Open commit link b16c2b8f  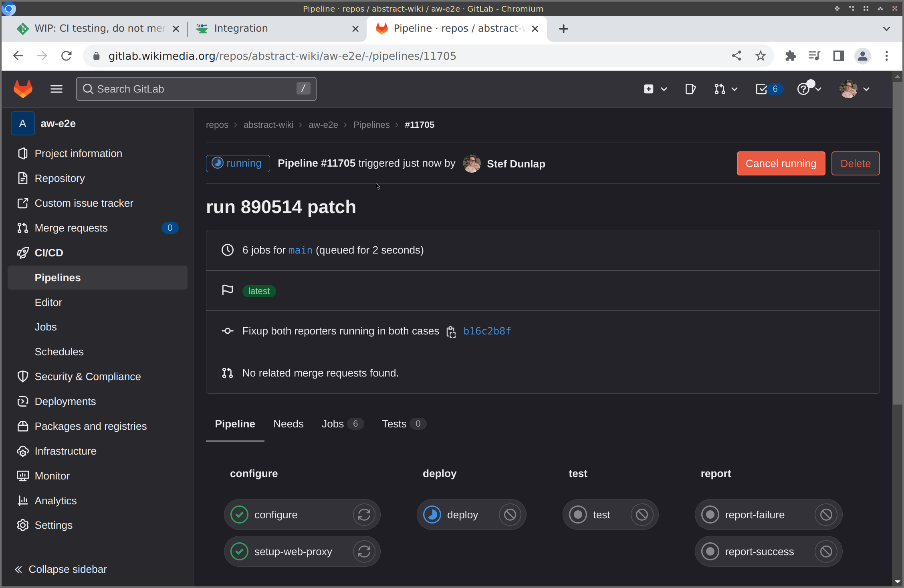pos(487,331)
